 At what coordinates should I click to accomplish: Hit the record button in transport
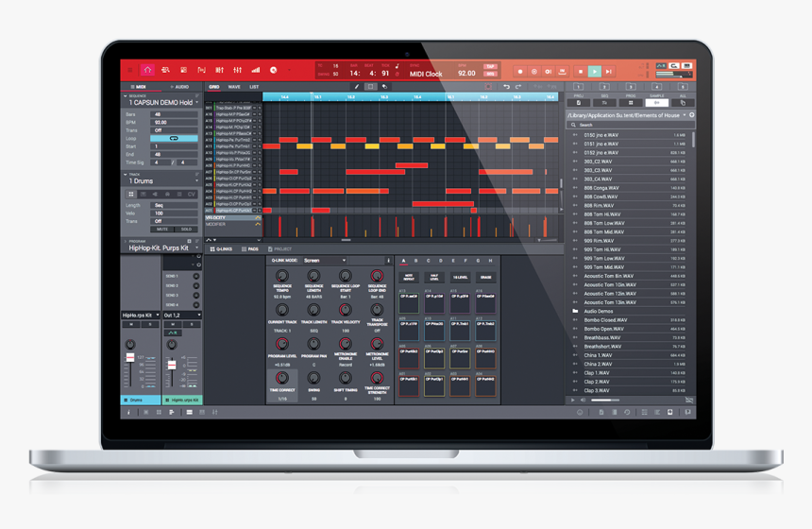520,72
